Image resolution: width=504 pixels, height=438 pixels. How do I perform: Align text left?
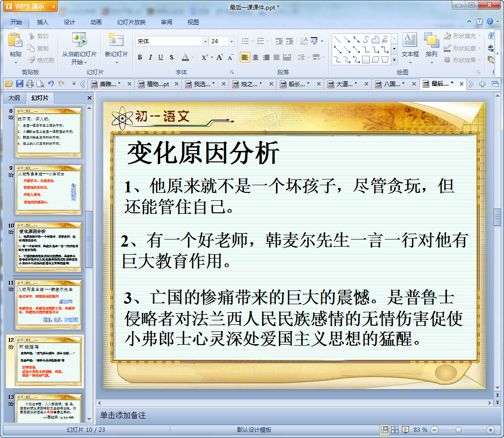coord(245,57)
